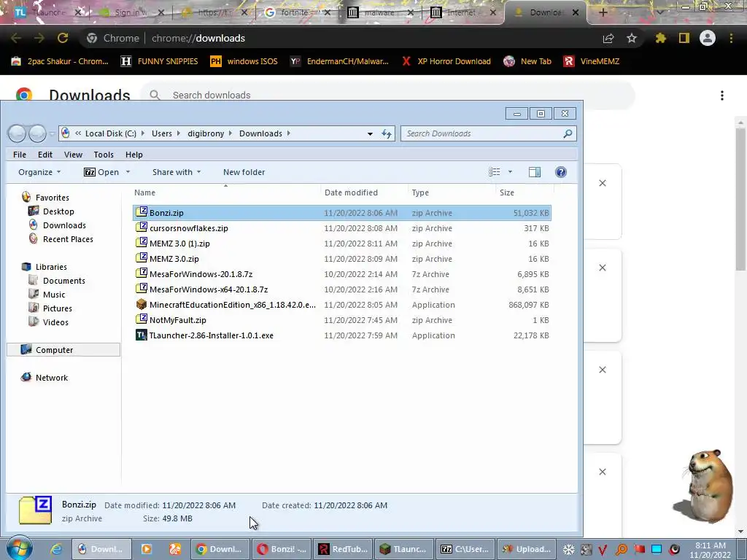The height and width of the screenshot is (560, 747).
Task: Remove the third Chrome download card
Action: tap(603, 370)
